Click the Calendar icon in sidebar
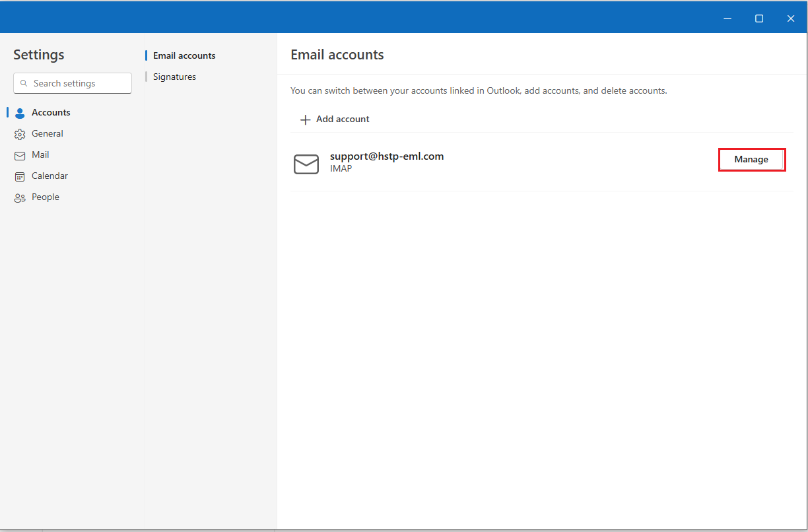Viewport: 808px width, 532px height. pyautogui.click(x=20, y=176)
